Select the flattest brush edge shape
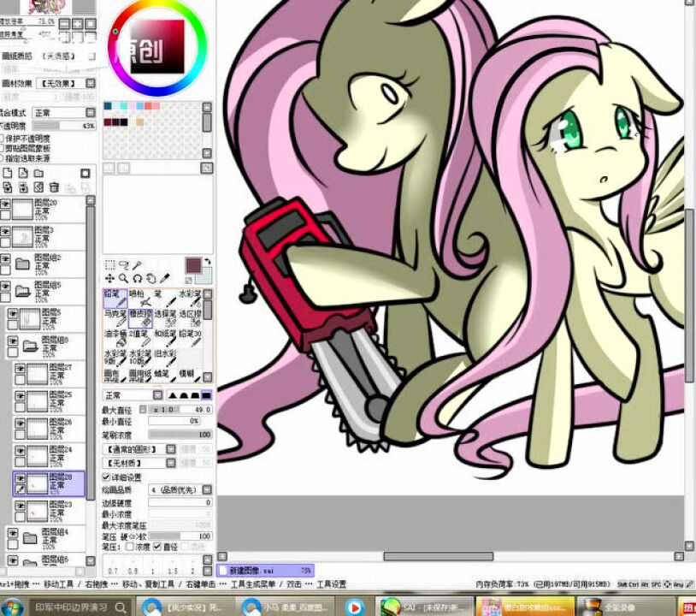This screenshot has width=696, height=616. point(206,395)
